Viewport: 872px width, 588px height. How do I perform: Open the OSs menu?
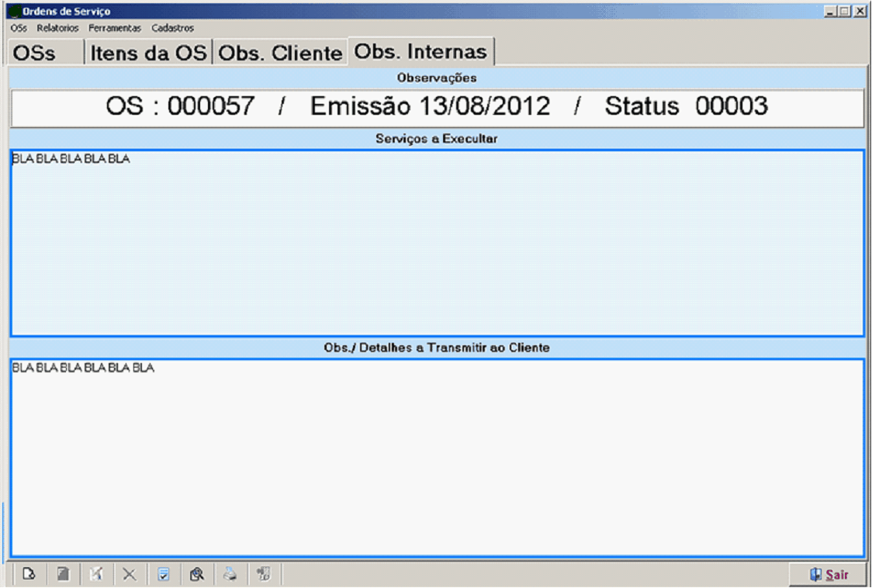point(19,28)
